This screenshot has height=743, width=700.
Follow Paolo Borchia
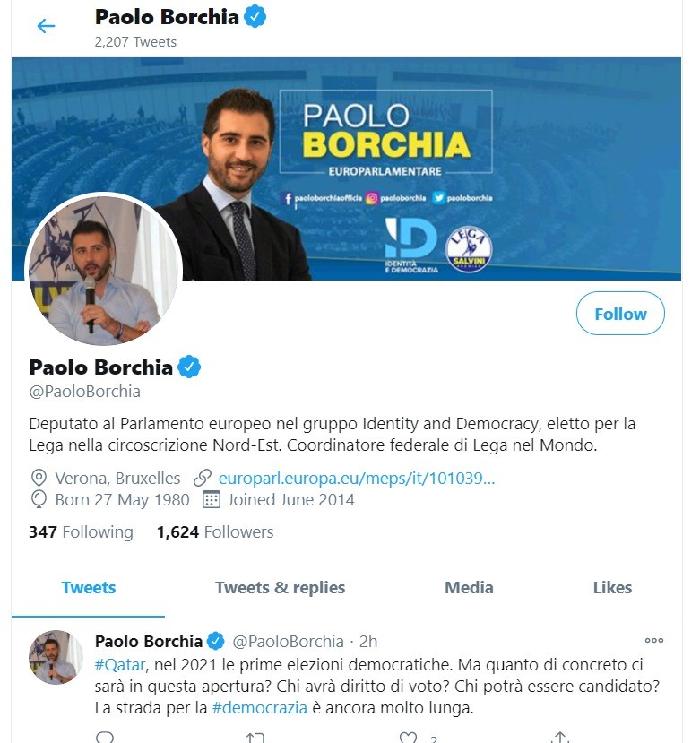[620, 314]
